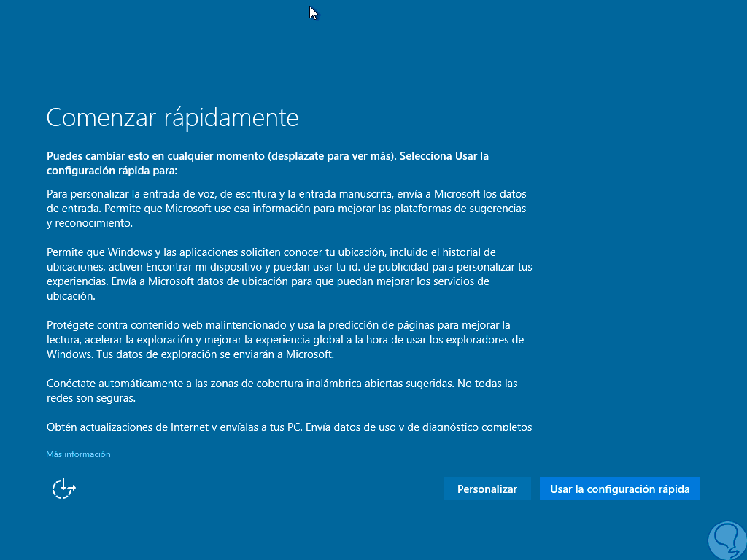Open the Ease of Access icon

point(64,489)
